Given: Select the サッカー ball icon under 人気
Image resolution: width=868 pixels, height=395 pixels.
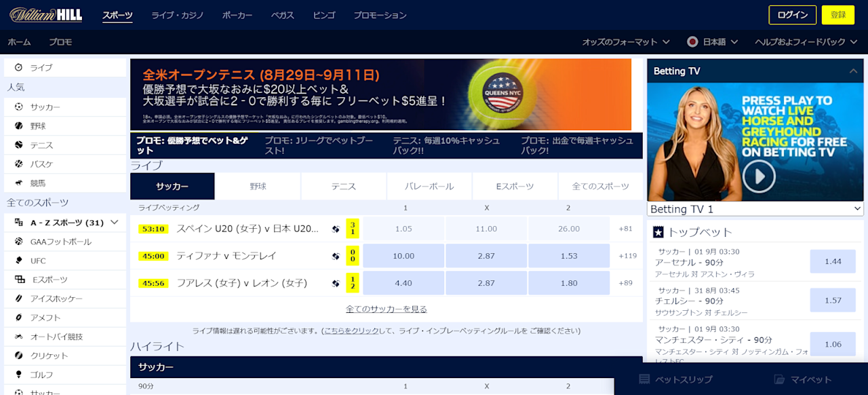Looking at the screenshot, I should 18,107.
